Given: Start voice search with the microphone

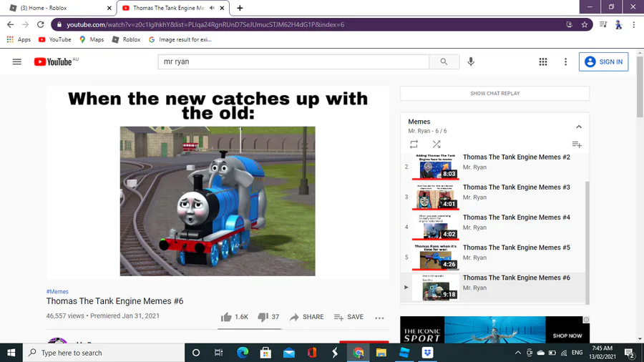Looking at the screenshot, I should click(x=471, y=62).
